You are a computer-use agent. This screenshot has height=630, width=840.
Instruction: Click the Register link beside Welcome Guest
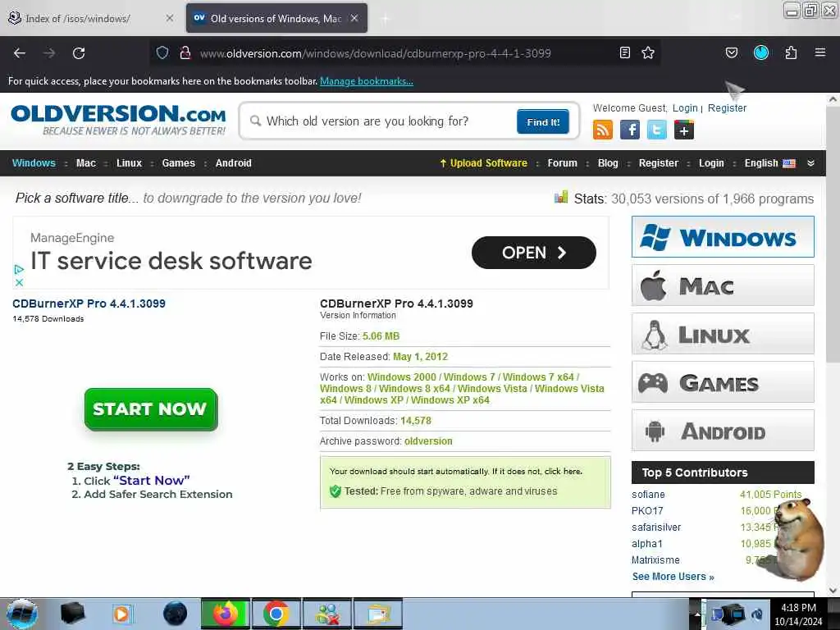pos(727,107)
